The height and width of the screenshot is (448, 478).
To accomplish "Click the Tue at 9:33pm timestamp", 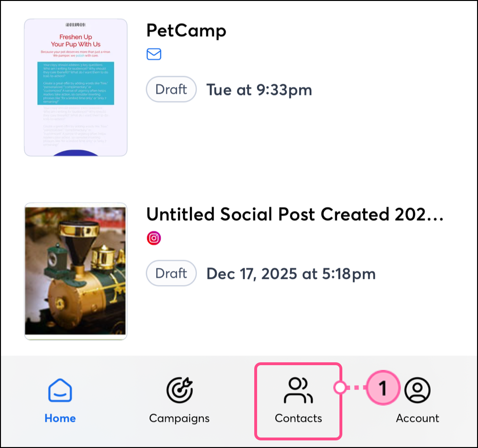I will pos(259,90).
